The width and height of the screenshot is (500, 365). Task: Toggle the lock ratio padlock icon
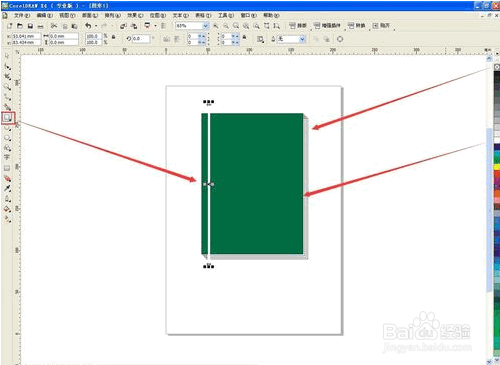113,37
